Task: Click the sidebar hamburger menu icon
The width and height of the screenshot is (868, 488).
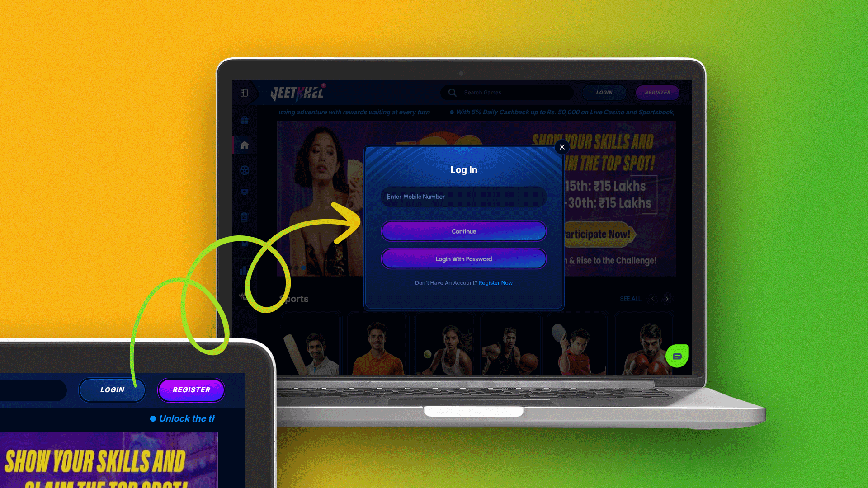Action: [244, 93]
